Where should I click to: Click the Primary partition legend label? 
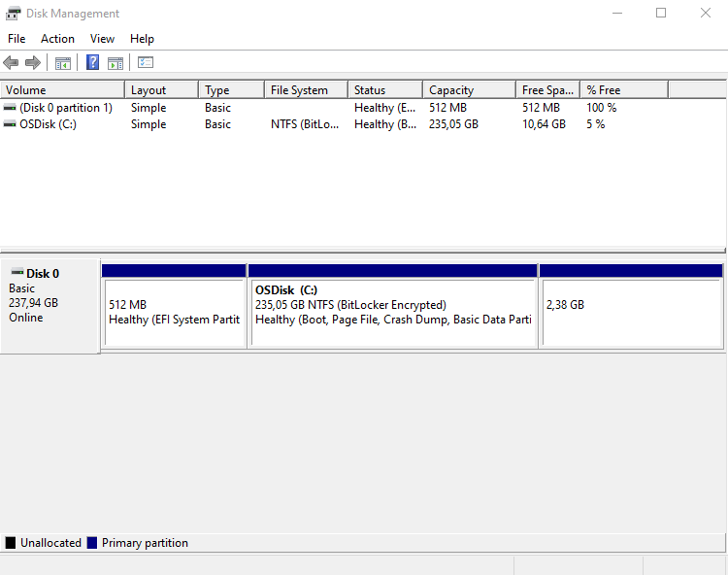(145, 543)
